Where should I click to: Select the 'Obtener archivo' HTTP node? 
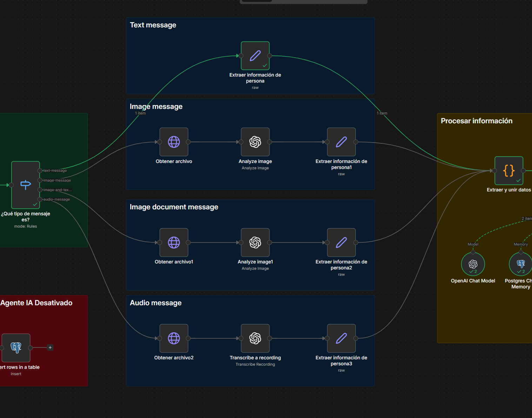click(174, 142)
